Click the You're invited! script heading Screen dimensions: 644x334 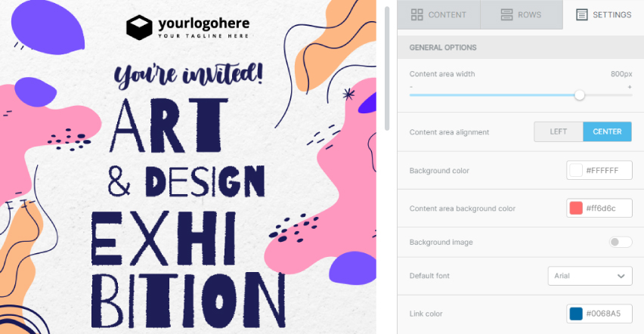[188, 75]
